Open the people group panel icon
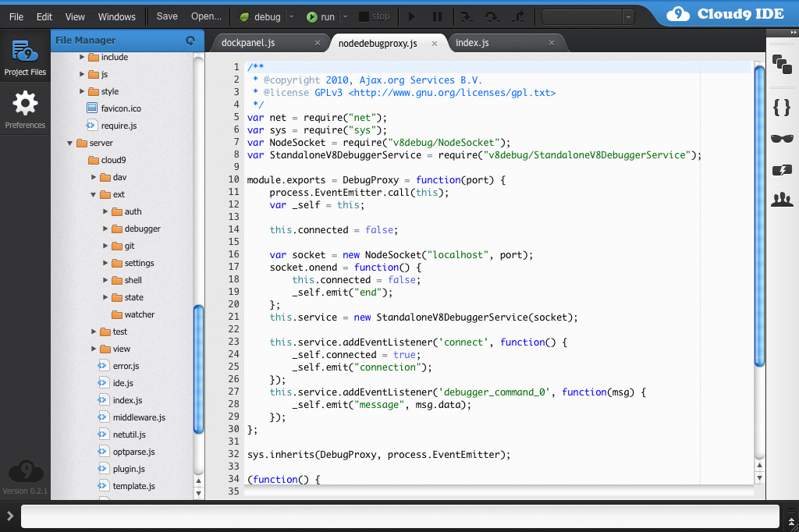Viewport: 799px width, 532px height. (781, 200)
